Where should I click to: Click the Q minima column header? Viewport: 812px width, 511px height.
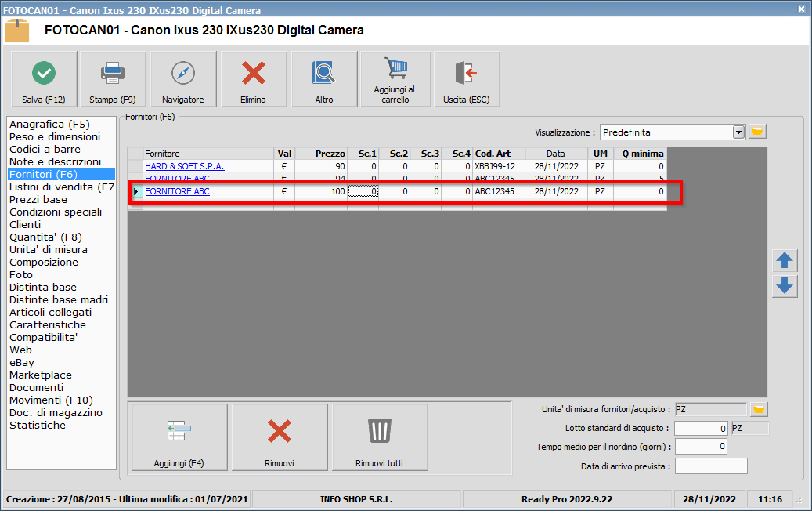pos(640,154)
